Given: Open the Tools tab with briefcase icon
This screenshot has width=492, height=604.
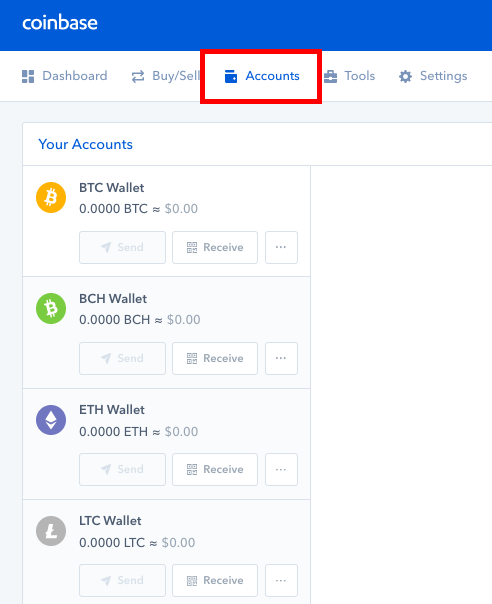Looking at the screenshot, I should (x=349, y=76).
